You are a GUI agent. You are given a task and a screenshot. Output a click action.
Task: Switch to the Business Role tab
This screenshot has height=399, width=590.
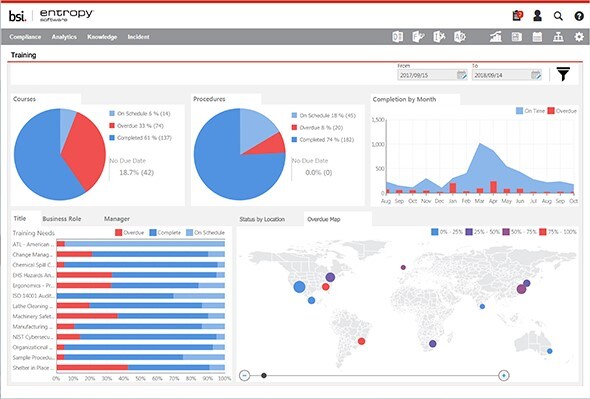(62, 219)
